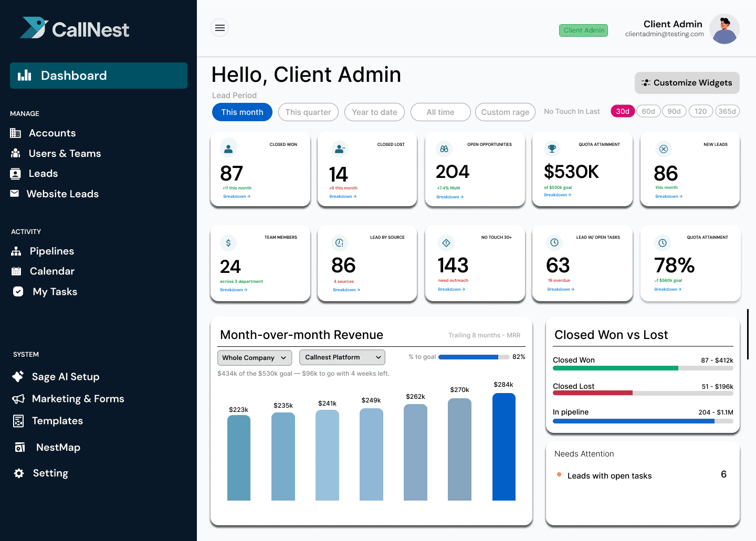756x541 pixels.
Task: Select the 365d no-touch filter
Action: point(727,111)
